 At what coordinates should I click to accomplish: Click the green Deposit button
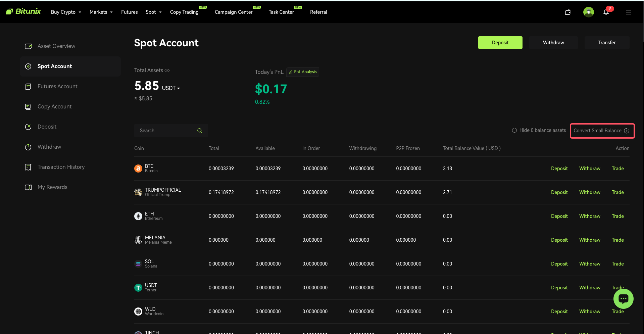click(x=500, y=43)
